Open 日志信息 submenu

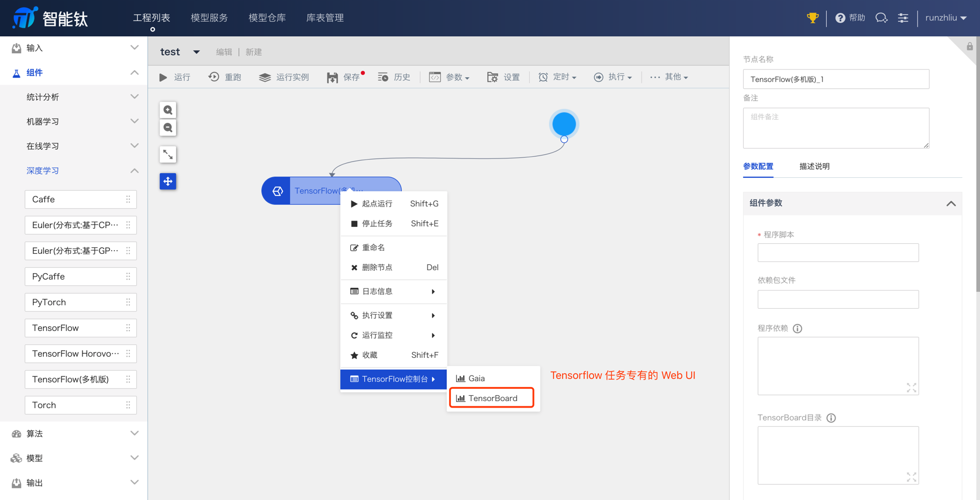pyautogui.click(x=394, y=291)
